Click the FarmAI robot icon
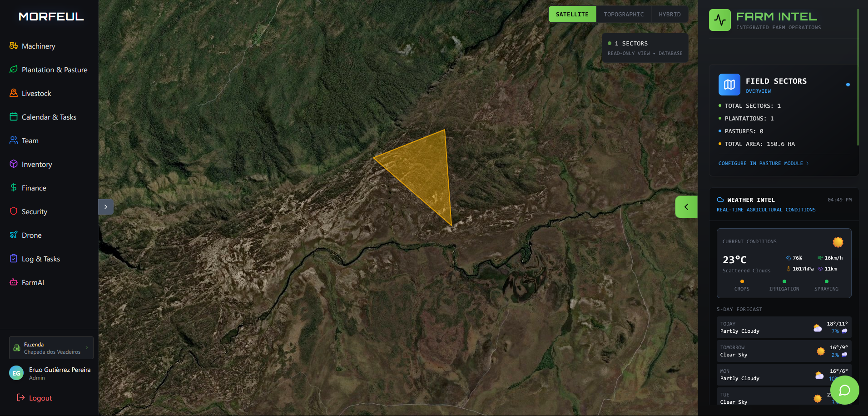 14,282
